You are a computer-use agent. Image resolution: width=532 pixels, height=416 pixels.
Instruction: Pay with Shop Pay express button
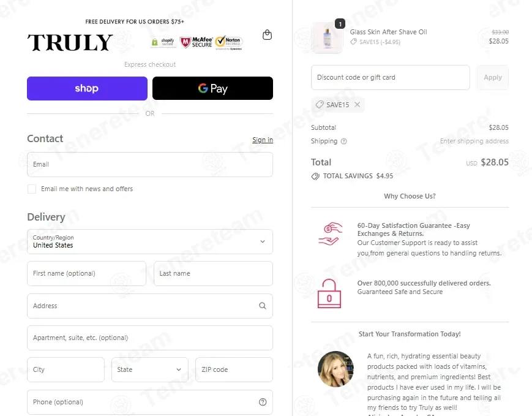(87, 88)
